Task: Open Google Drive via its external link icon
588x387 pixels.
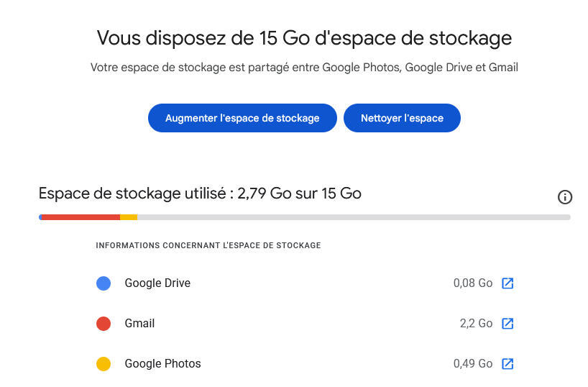Action: click(x=507, y=283)
